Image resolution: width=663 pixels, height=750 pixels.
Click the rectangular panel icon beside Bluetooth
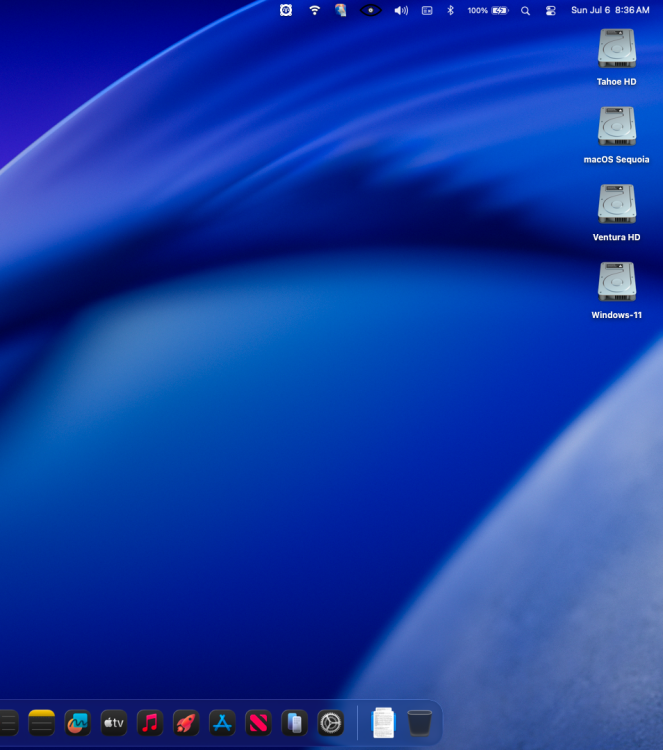427,10
